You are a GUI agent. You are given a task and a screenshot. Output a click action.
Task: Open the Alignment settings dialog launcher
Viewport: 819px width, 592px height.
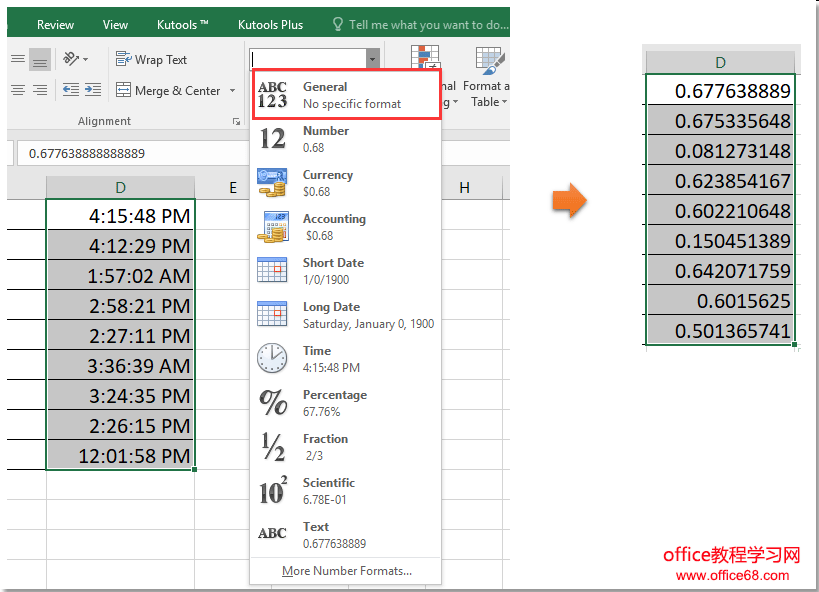236,121
